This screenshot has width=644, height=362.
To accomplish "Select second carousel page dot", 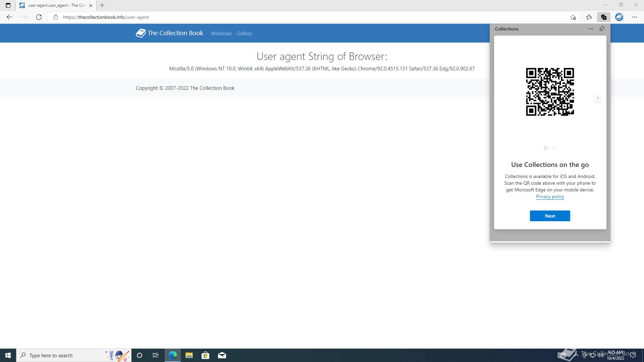I will [x=554, y=148].
